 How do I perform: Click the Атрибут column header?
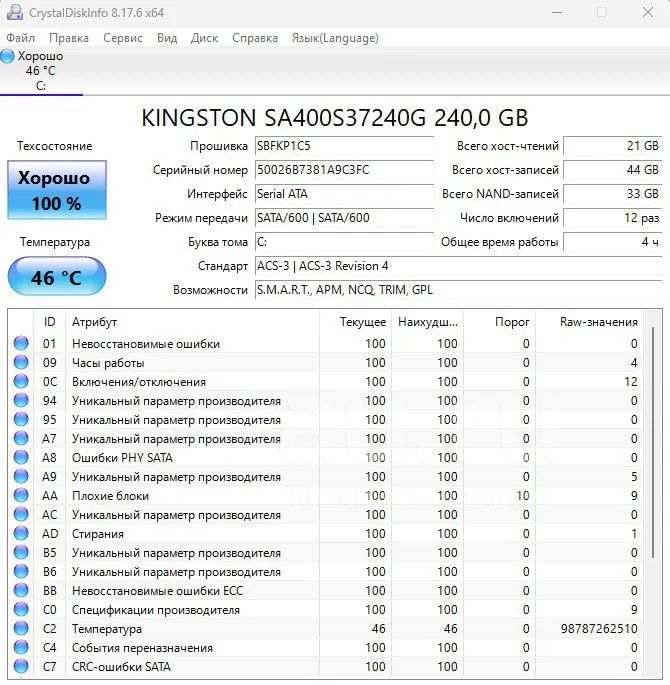[192, 322]
